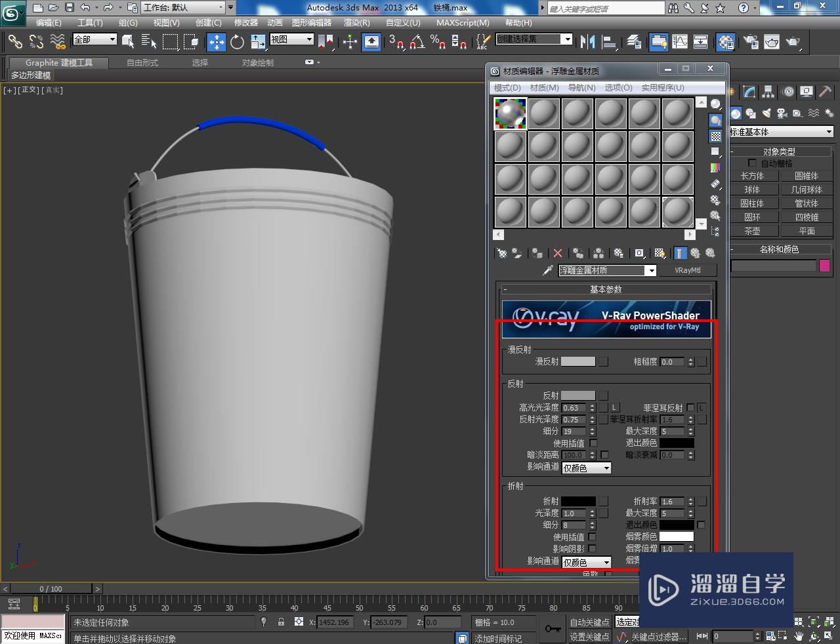Enable the 自动栅格 checkbox
The height and width of the screenshot is (644, 840).
(x=753, y=163)
